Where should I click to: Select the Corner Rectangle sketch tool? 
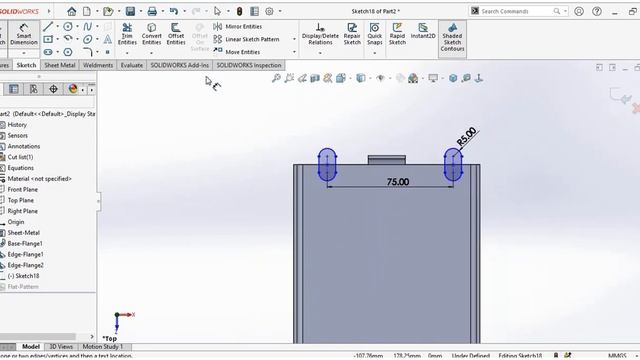tap(48, 39)
